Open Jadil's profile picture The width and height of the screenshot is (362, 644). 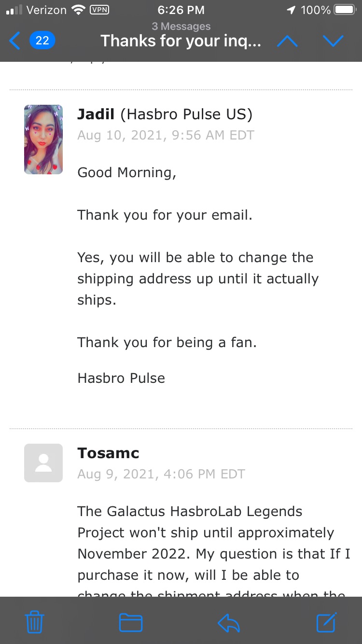(x=43, y=140)
